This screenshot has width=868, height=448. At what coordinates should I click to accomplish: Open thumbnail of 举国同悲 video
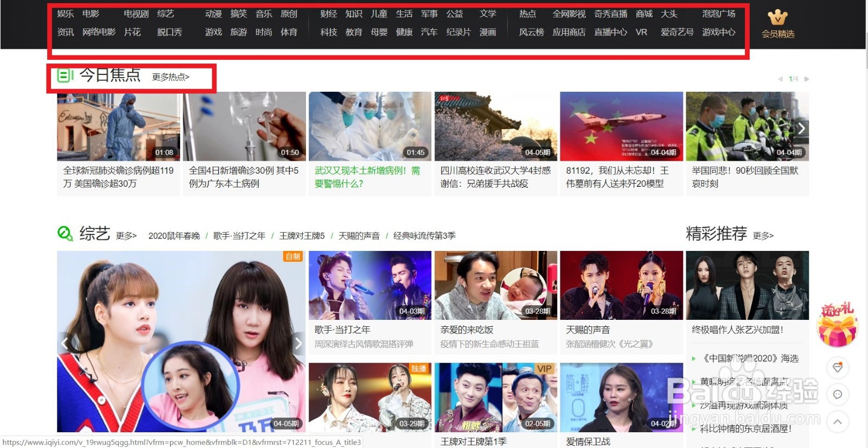coord(748,126)
